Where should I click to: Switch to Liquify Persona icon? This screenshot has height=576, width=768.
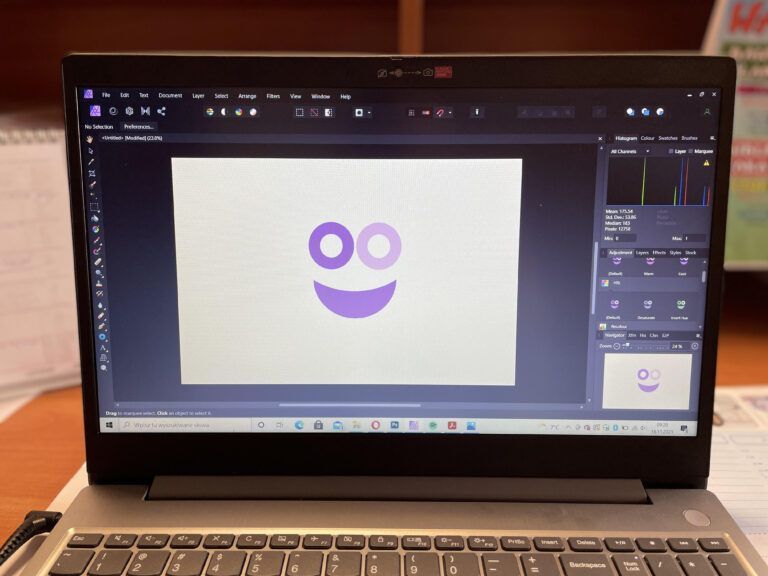coord(113,111)
